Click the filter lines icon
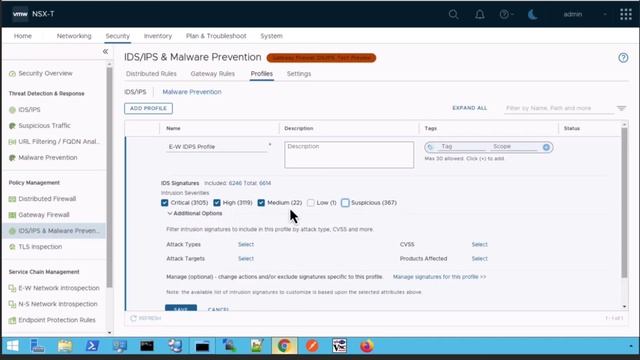The height and width of the screenshot is (360, 640). pos(621,108)
